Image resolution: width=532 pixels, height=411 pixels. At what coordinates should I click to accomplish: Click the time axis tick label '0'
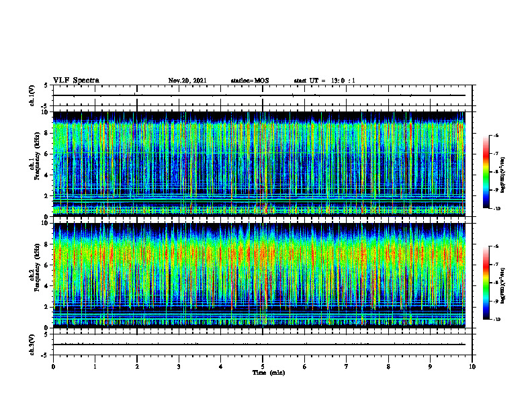pos(53,367)
